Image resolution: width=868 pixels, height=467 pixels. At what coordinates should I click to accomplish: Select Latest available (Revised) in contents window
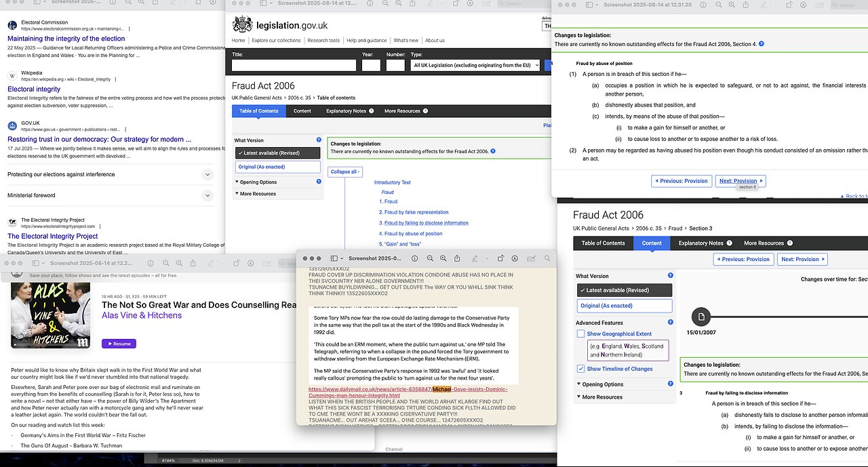coord(277,153)
